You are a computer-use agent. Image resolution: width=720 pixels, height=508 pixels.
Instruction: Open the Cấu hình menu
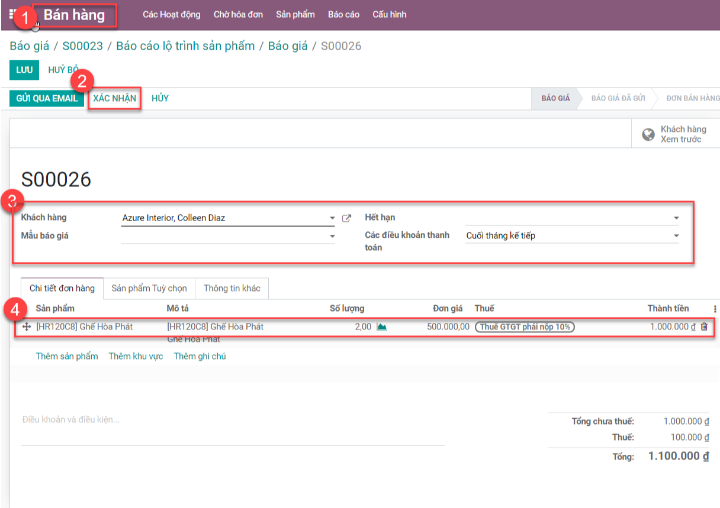389,15
